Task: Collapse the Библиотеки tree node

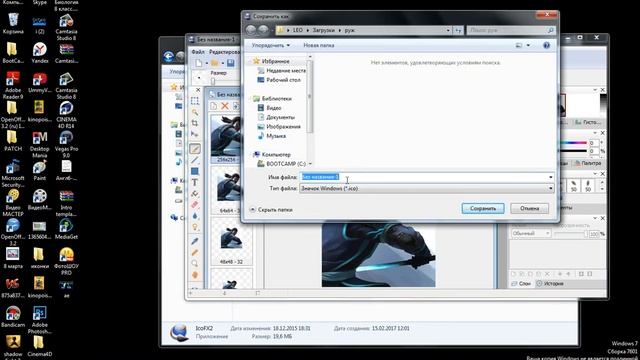Action: pos(250,98)
